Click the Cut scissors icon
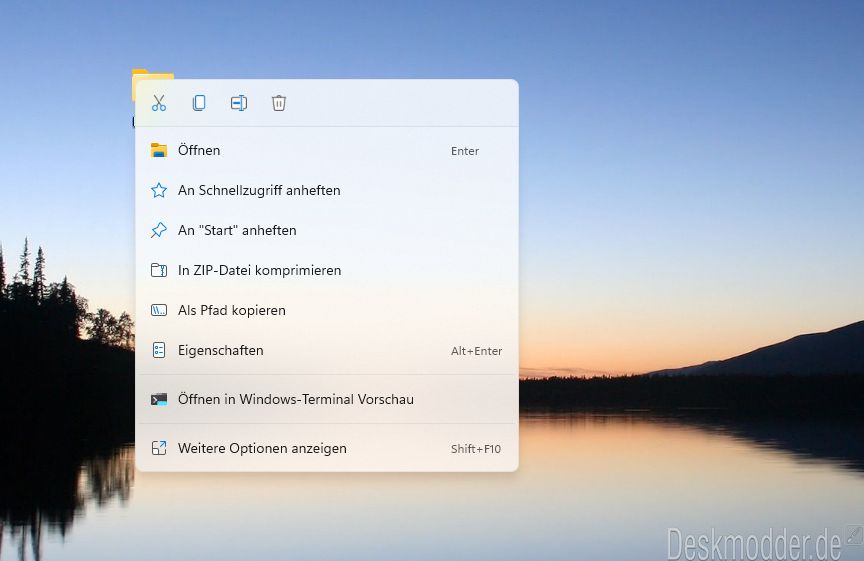Screen dimensions: 864x561 point(159,103)
